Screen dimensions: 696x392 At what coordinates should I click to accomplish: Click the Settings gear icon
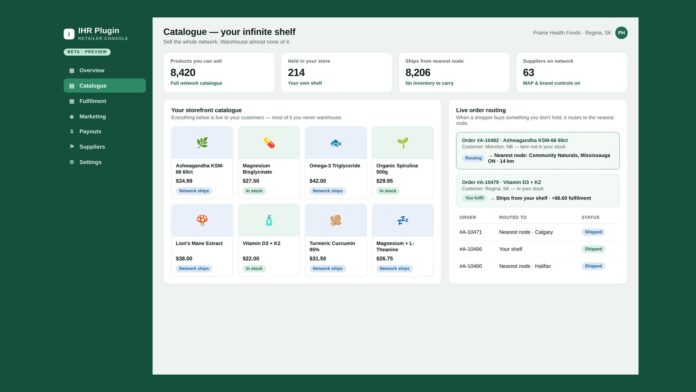pyautogui.click(x=71, y=162)
